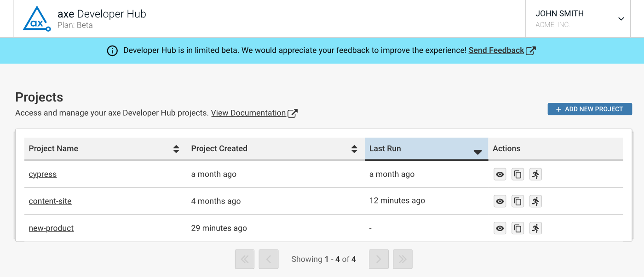Click the axe Developer Hub logo
This screenshot has height=277, width=644.
[x=37, y=19]
